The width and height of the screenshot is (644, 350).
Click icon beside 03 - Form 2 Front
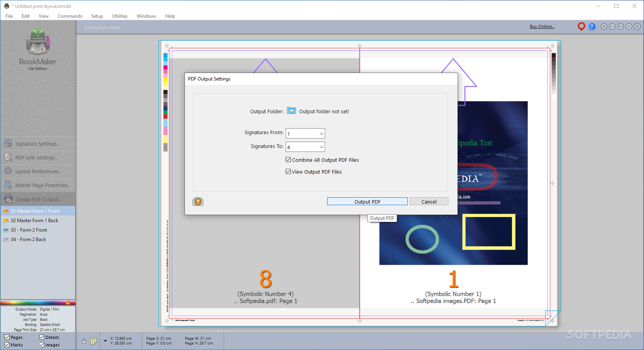pyautogui.click(x=6, y=230)
